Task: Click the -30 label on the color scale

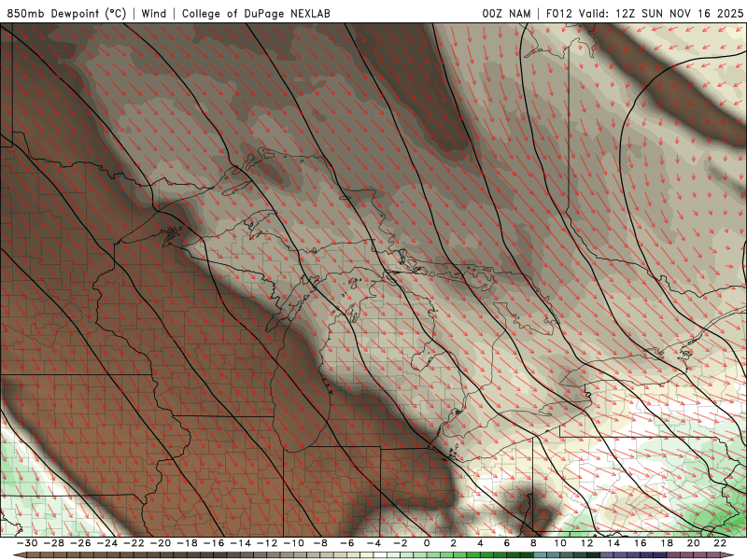Action: pos(27,543)
